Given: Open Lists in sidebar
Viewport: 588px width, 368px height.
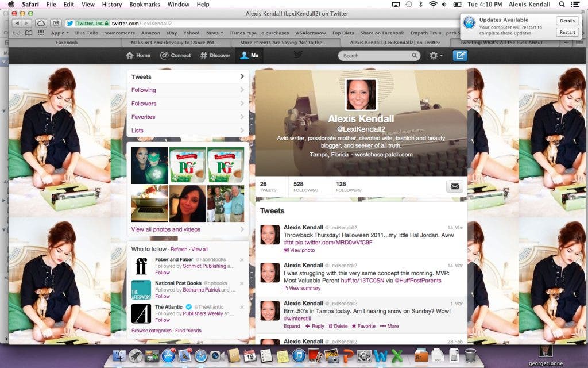Looking at the screenshot, I should click(188, 131).
